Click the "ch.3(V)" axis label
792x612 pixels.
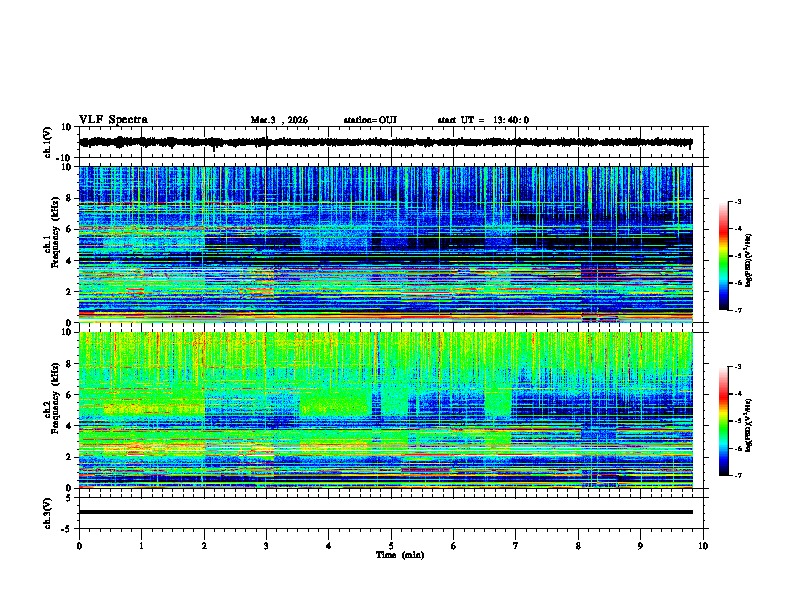click(47, 513)
